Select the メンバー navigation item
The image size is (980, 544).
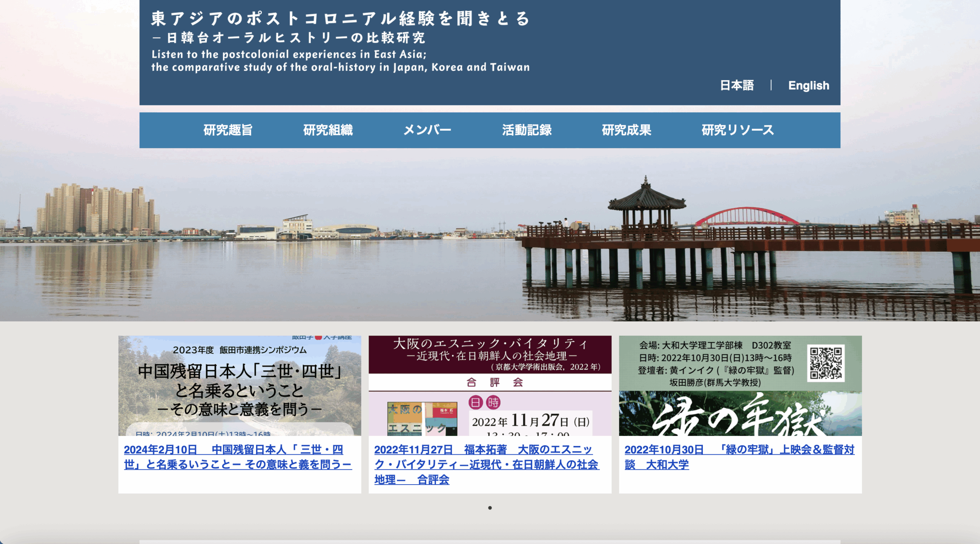[428, 130]
